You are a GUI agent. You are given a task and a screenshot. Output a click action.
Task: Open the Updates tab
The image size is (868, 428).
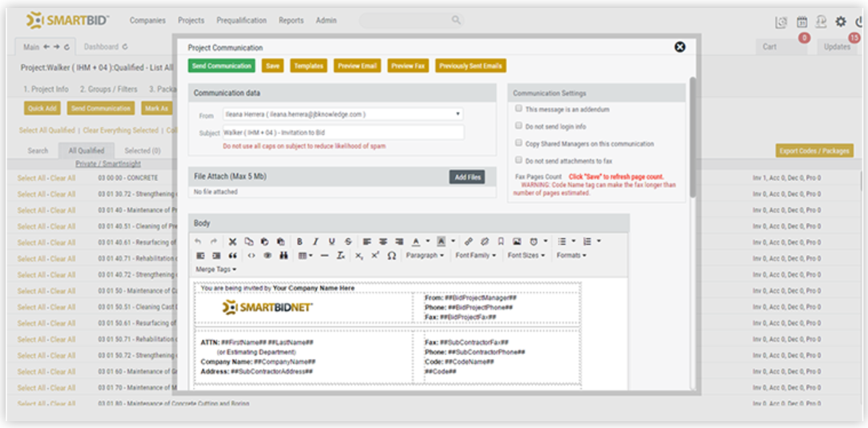[x=837, y=47]
